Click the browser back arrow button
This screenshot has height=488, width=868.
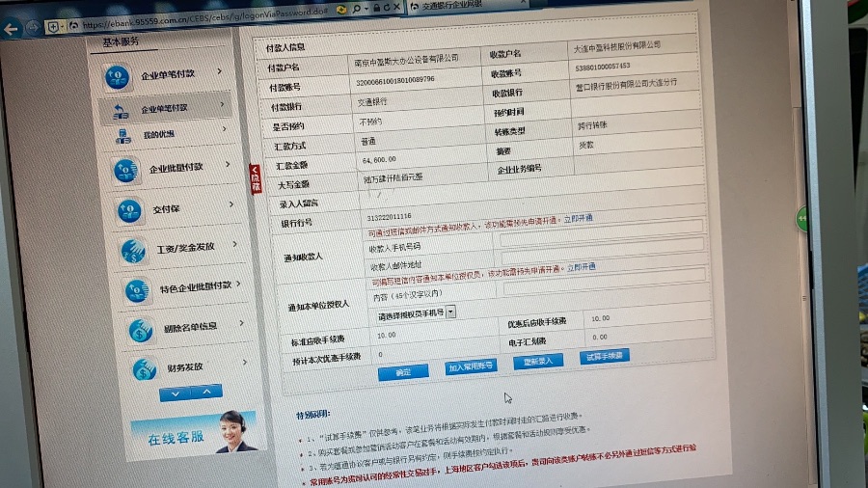pyautogui.click(x=13, y=29)
